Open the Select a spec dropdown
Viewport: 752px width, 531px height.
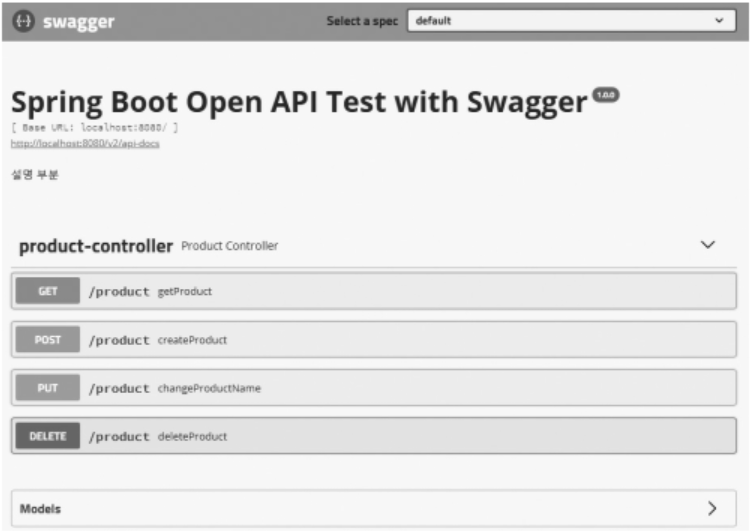coord(571,21)
